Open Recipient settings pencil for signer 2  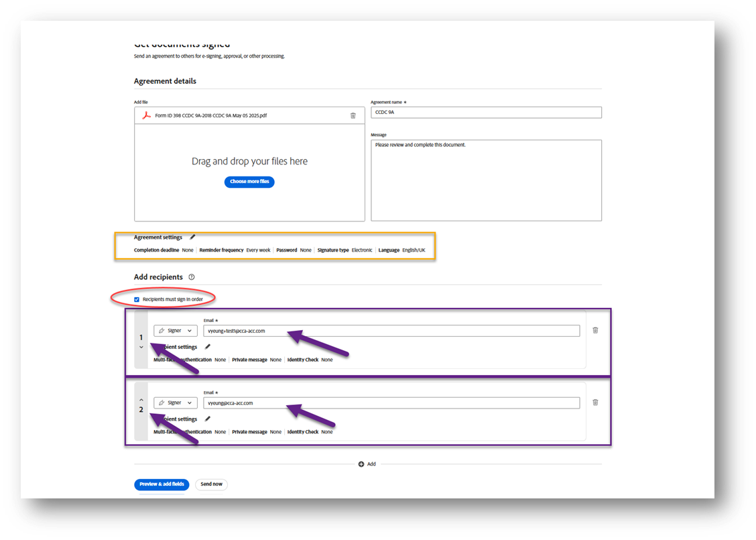(x=207, y=419)
